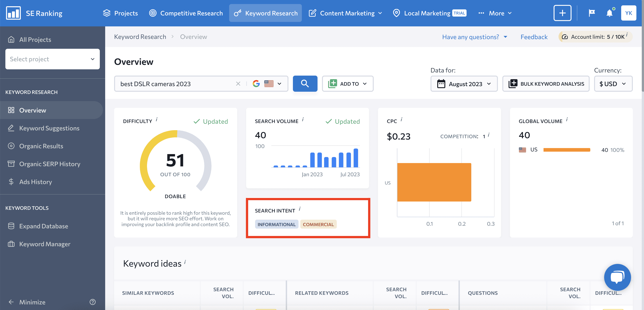Click the Account limit info icon
This screenshot has width=644, height=310.
(x=627, y=34)
